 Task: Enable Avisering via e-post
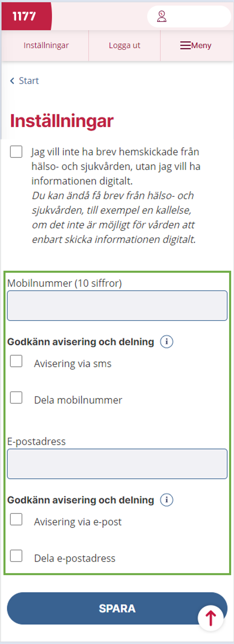16,520
